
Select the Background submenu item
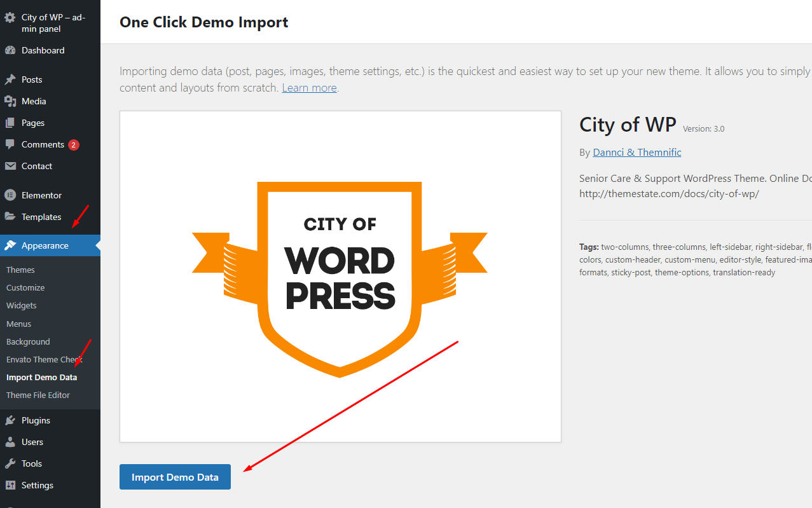point(28,341)
